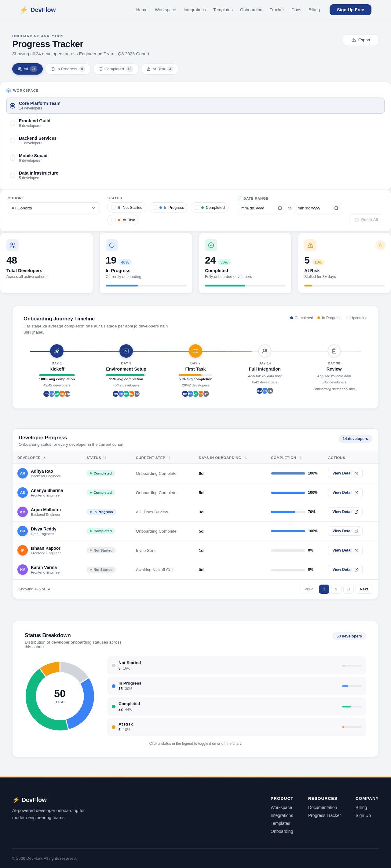The height and width of the screenshot is (868, 391).
Task: Click the Kickoff rocket stage icon
Action: pos(57,351)
